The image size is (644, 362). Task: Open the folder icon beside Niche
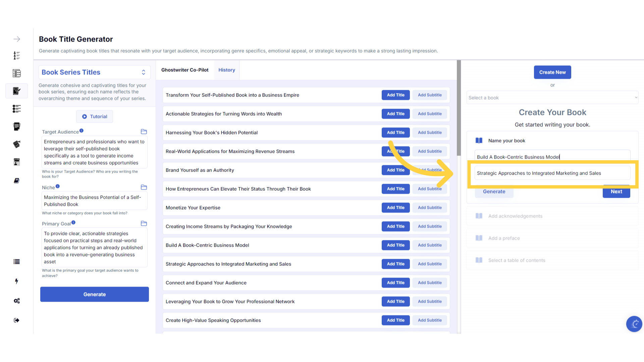tap(144, 187)
